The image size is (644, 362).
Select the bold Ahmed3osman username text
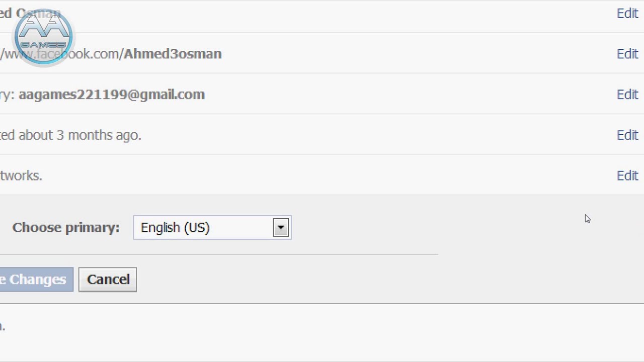(x=172, y=54)
